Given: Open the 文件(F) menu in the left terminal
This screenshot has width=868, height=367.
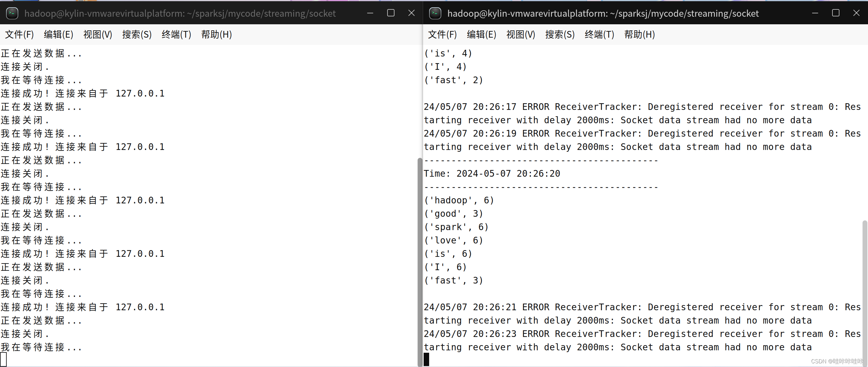Looking at the screenshot, I should pyautogui.click(x=19, y=34).
